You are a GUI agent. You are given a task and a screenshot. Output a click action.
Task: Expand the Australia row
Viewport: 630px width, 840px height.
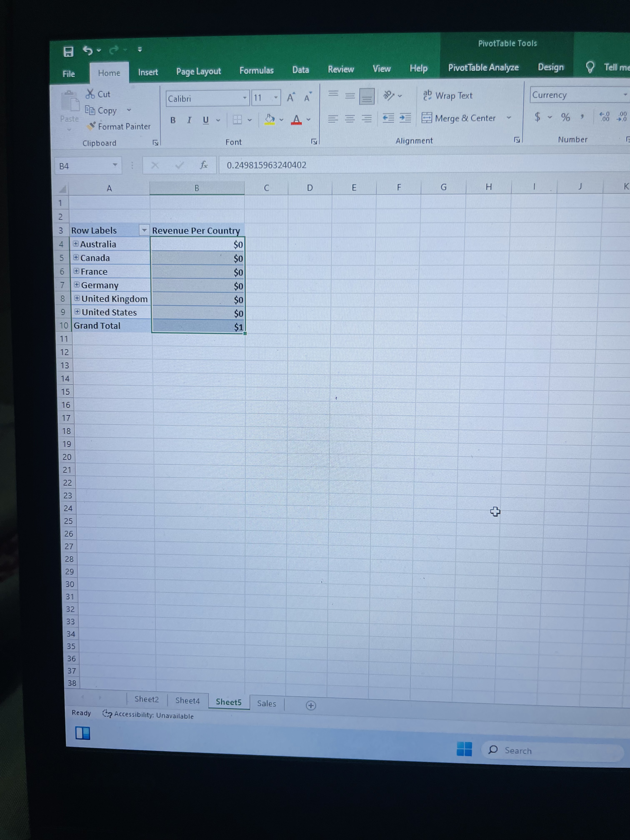click(x=76, y=244)
